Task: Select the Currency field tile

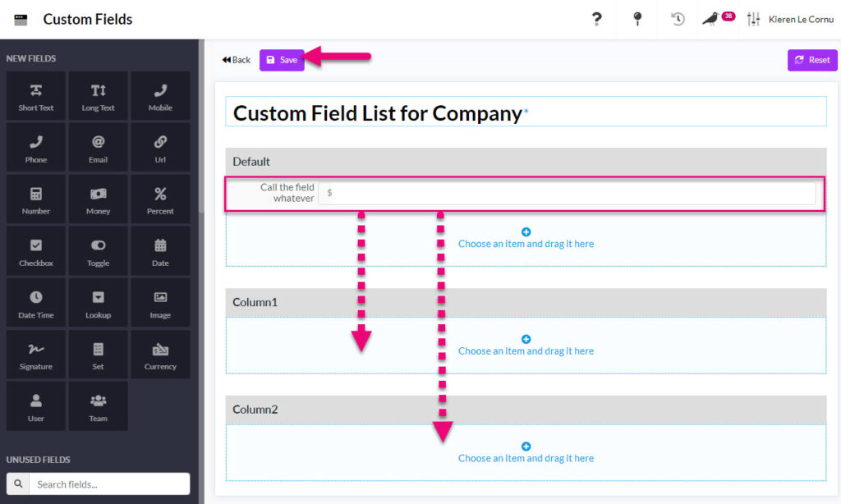Action: (x=160, y=355)
